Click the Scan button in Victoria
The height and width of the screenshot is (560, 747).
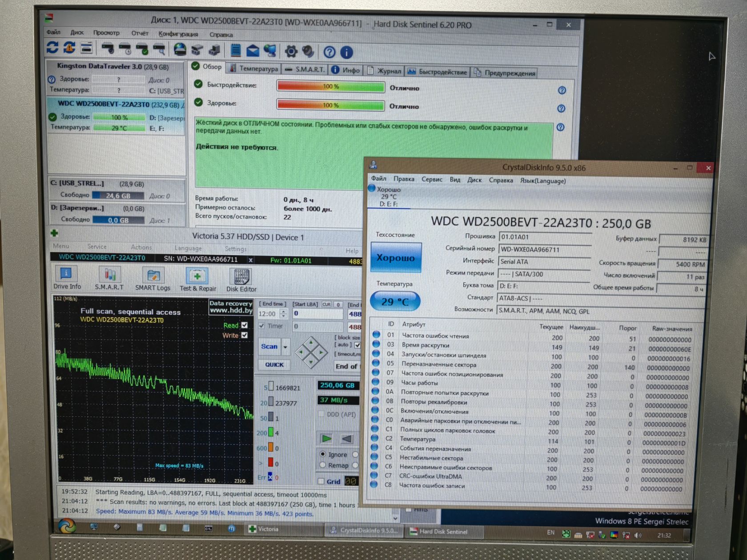[x=269, y=347]
